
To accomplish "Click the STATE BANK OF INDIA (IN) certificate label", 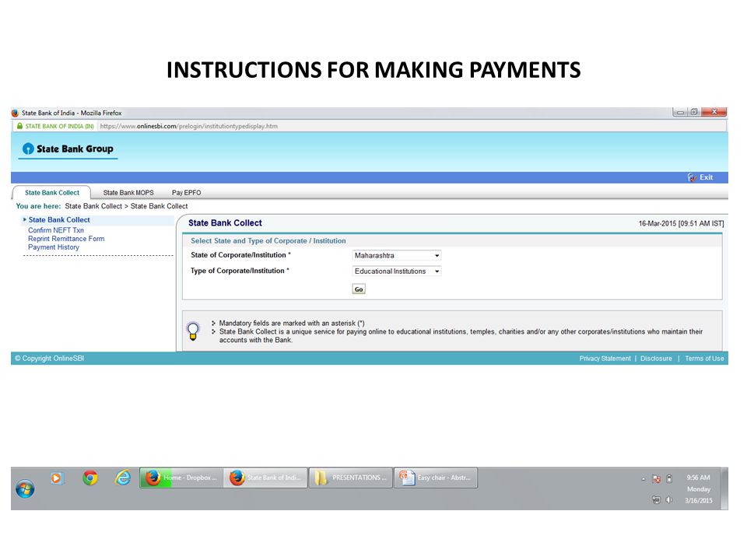I will tap(59, 126).
